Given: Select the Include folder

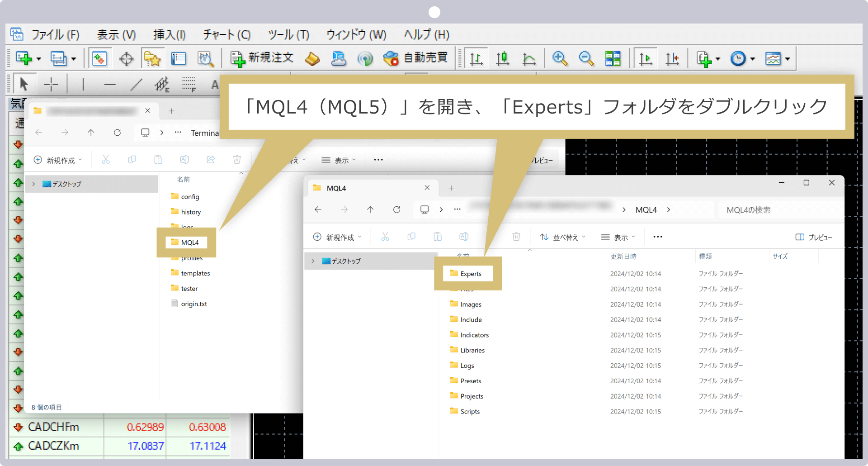Looking at the screenshot, I should pos(466,319).
